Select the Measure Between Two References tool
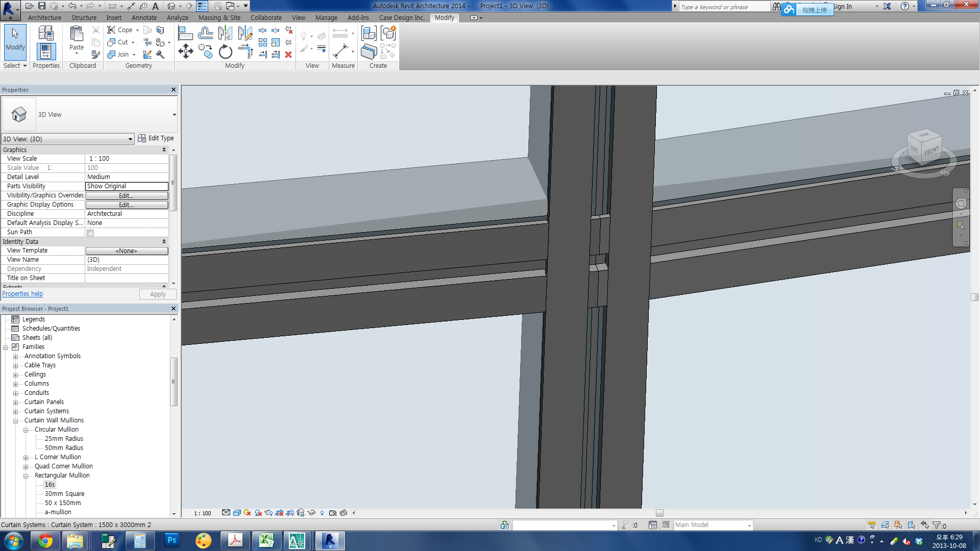This screenshot has height=551, width=980. [340, 34]
